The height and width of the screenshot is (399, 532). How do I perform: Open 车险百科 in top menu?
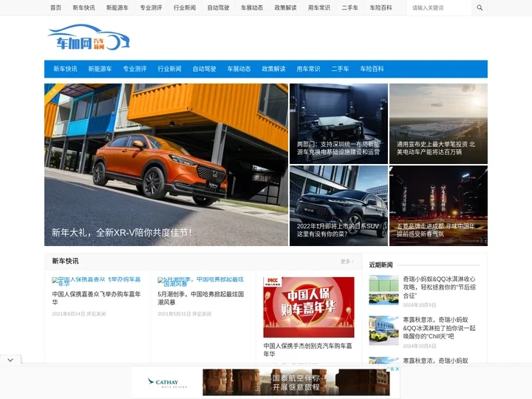pos(381,7)
